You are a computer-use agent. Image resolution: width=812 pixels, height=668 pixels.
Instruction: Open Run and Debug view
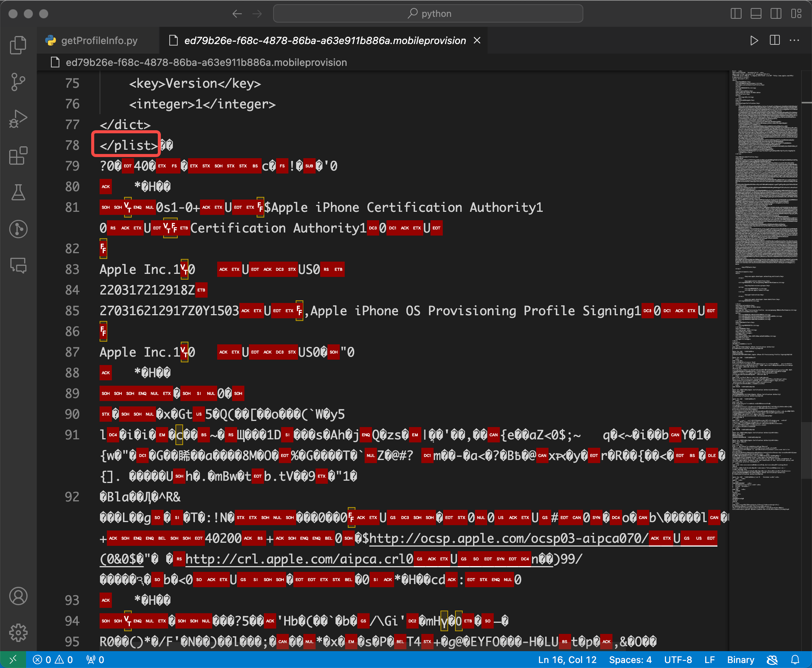pos(18,119)
